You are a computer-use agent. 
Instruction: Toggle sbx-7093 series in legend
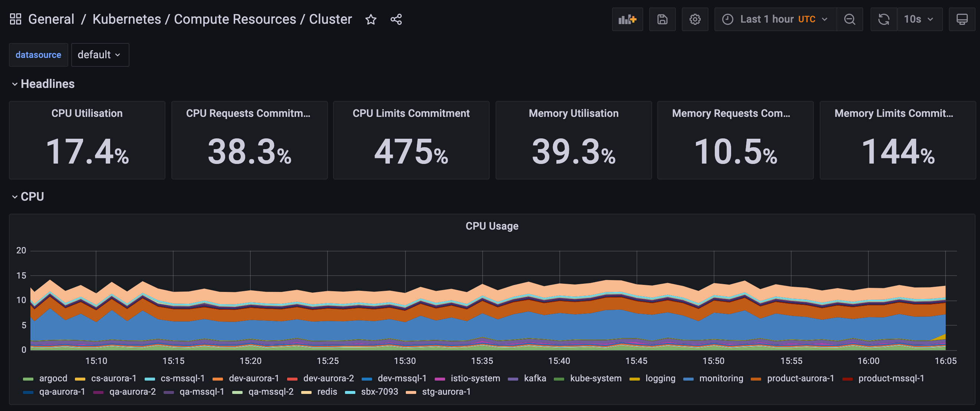click(379, 392)
